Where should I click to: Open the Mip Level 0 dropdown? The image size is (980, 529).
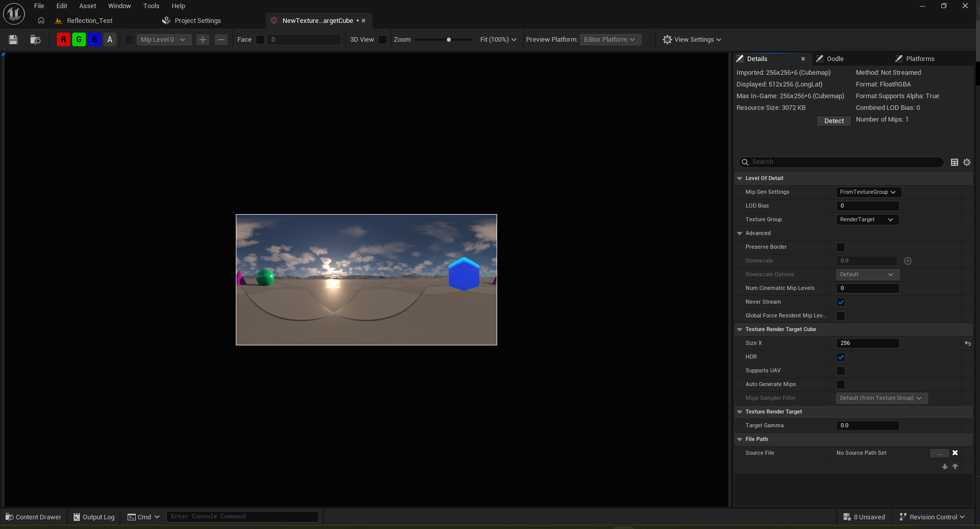tap(164, 40)
